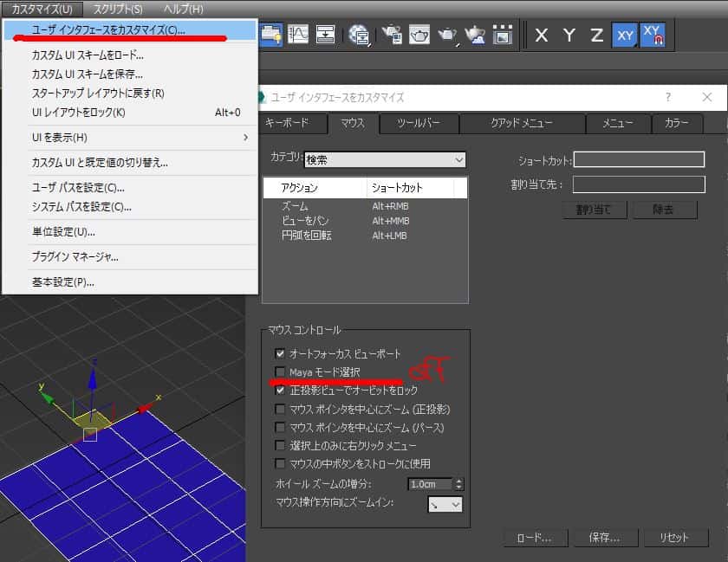728x562 pixels.
Task: Open the Material Editor sphere icon
Action: pyautogui.click(x=359, y=35)
